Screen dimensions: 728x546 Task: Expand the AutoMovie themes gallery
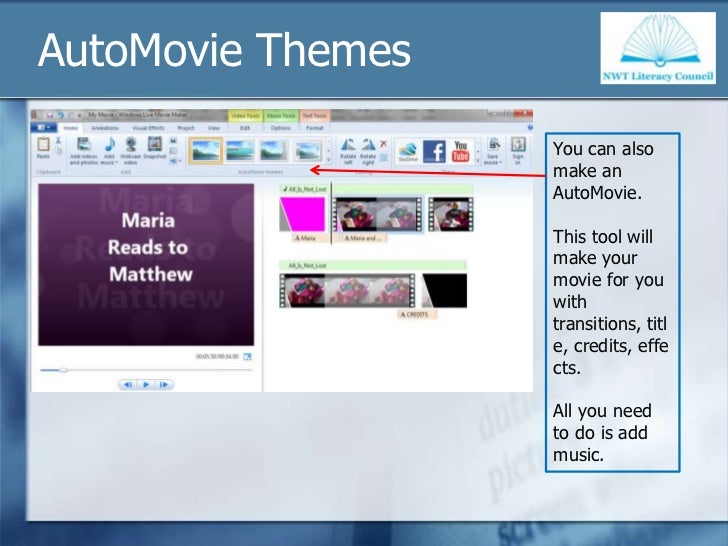[329, 160]
